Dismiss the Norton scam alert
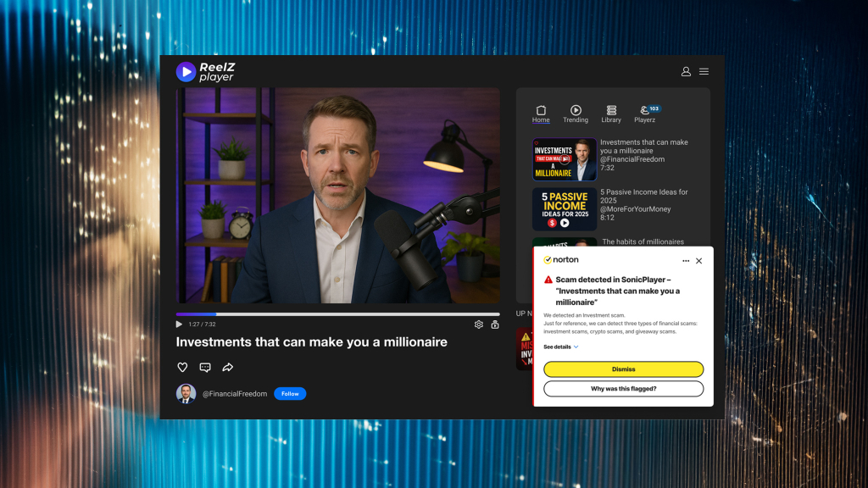This screenshot has height=488, width=868. [624, 369]
